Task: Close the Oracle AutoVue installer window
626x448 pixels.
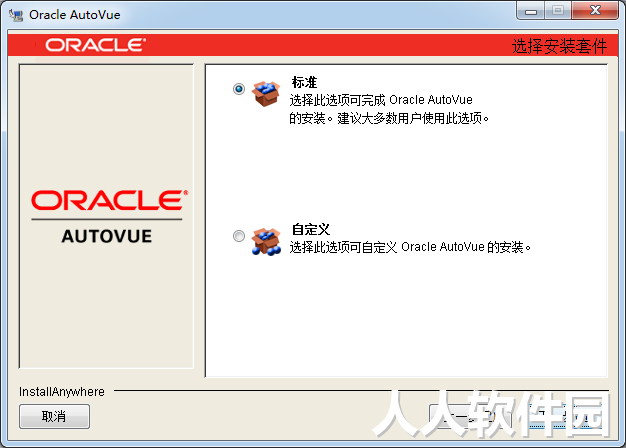Action: click(595, 10)
